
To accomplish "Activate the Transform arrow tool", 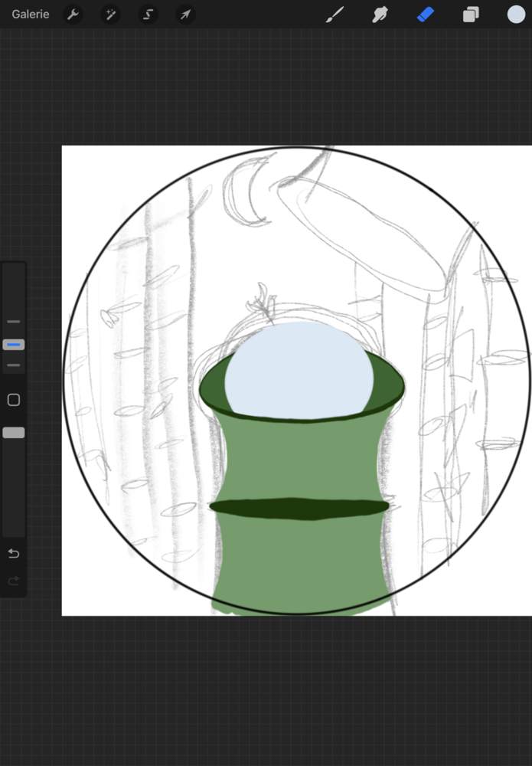I will [185, 15].
